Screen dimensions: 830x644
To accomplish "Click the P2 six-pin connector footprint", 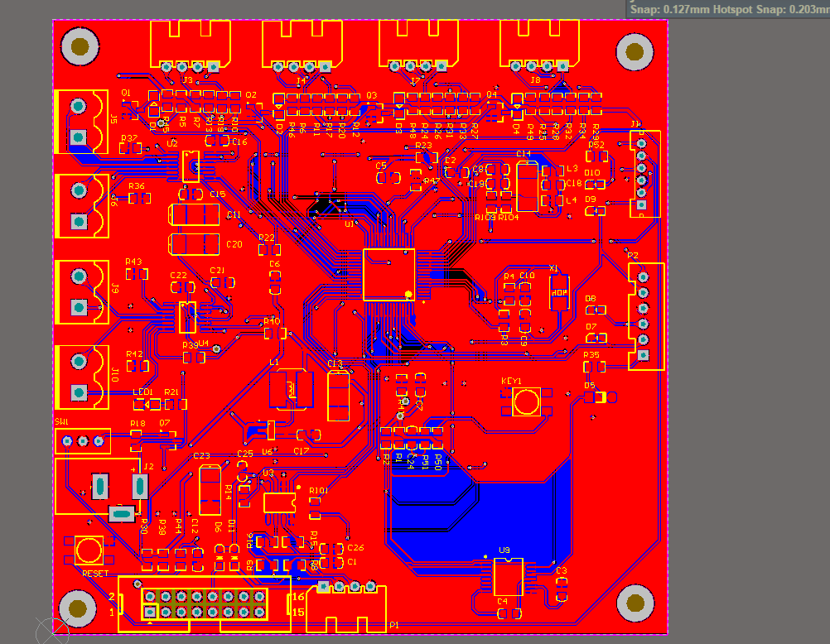I will [x=646, y=316].
